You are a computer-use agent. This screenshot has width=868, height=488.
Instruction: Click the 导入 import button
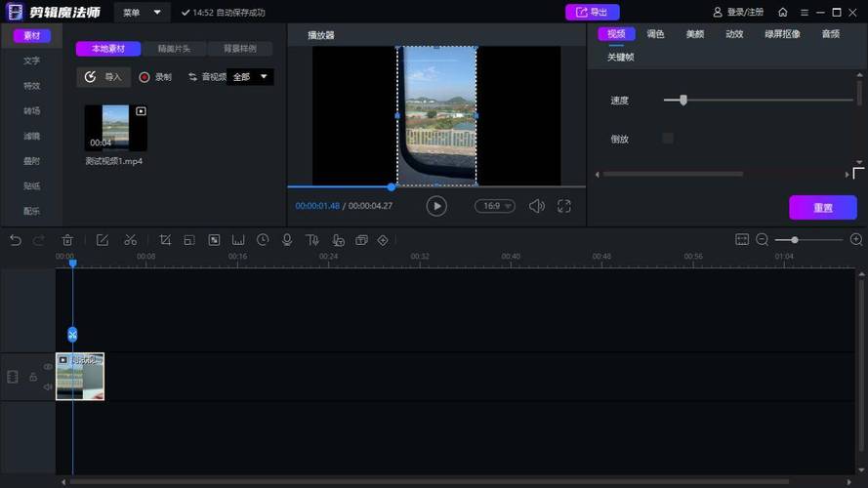(103, 77)
